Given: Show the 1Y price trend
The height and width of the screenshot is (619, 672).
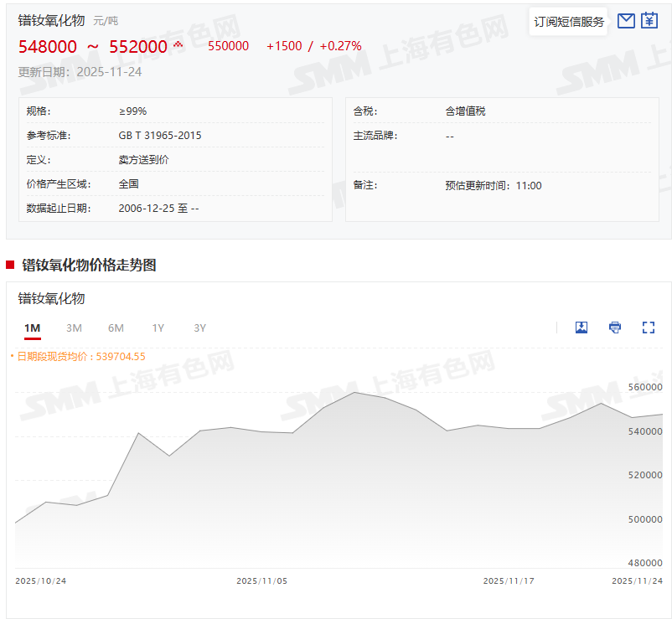Looking at the screenshot, I should pyautogui.click(x=158, y=328).
